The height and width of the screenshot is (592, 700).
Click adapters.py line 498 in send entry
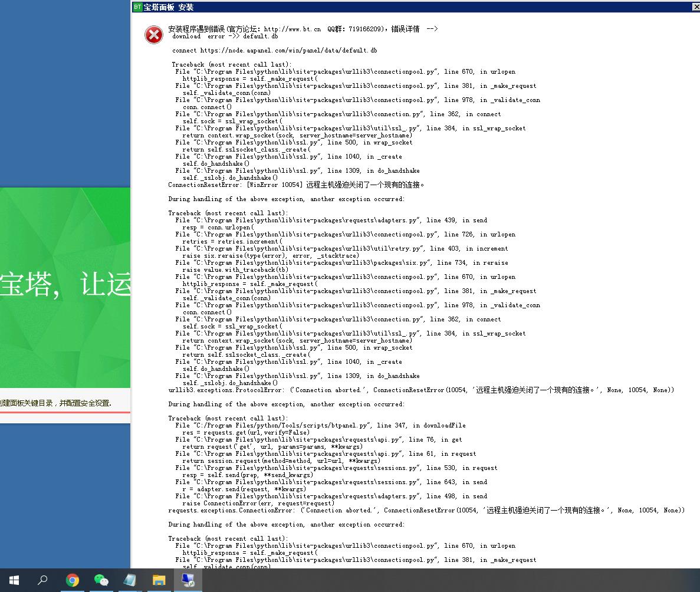click(331, 496)
